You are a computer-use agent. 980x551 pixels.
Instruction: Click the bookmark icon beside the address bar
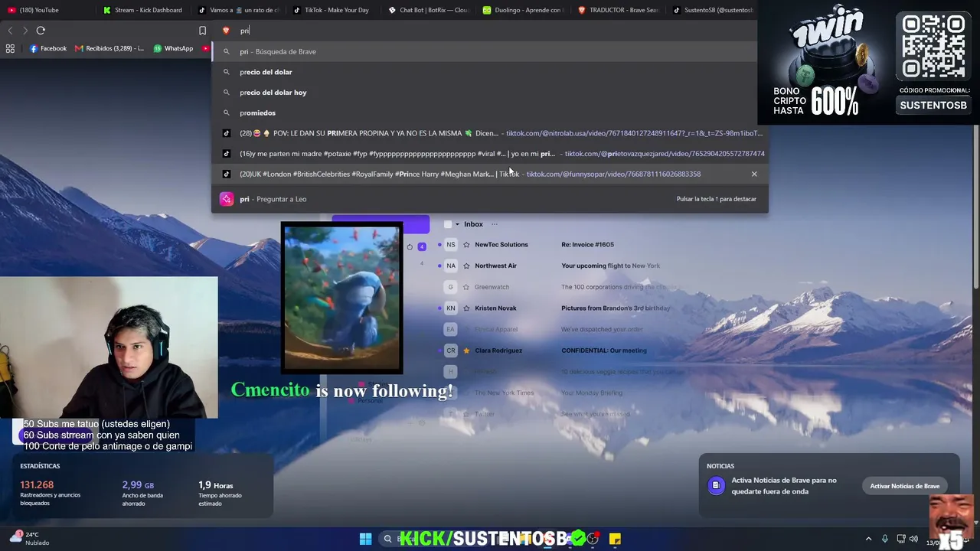(x=202, y=31)
